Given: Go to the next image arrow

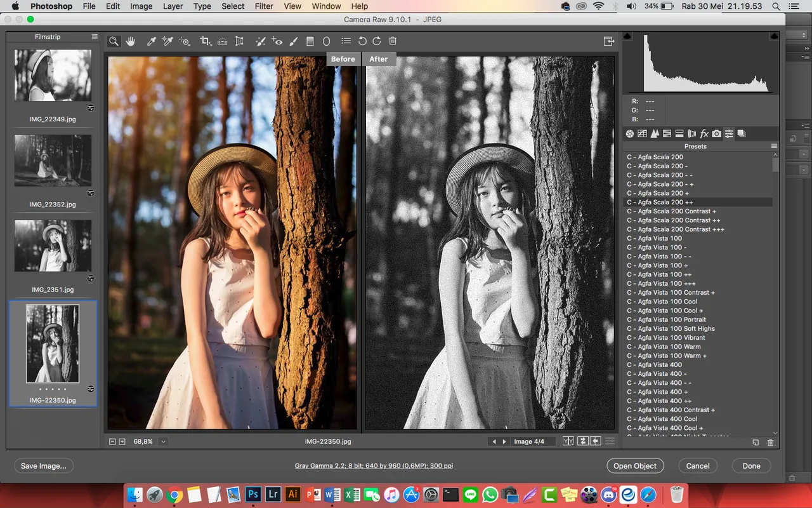Looking at the screenshot, I should tap(504, 441).
